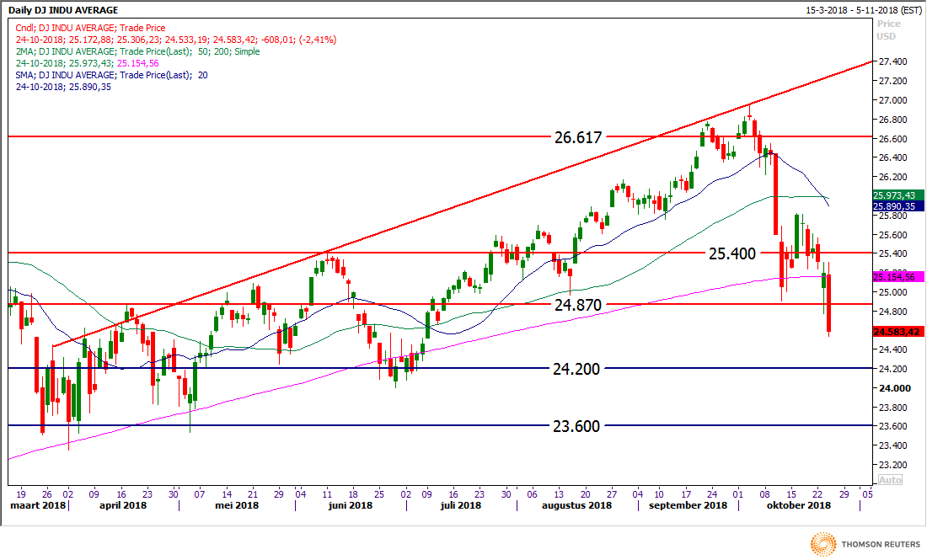Click the oktober 2018 label on time axis
The width and height of the screenshot is (927, 560).
pyautogui.click(x=796, y=505)
